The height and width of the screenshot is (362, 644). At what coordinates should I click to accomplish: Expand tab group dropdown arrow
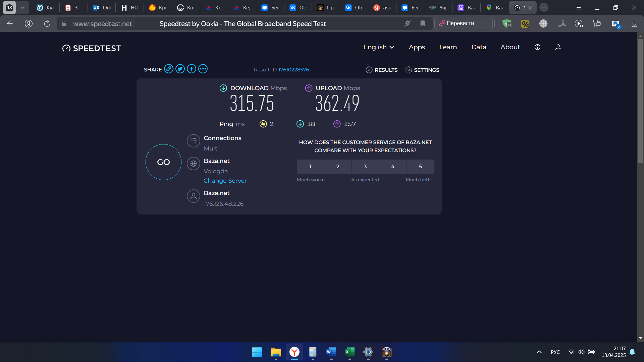point(22,7)
